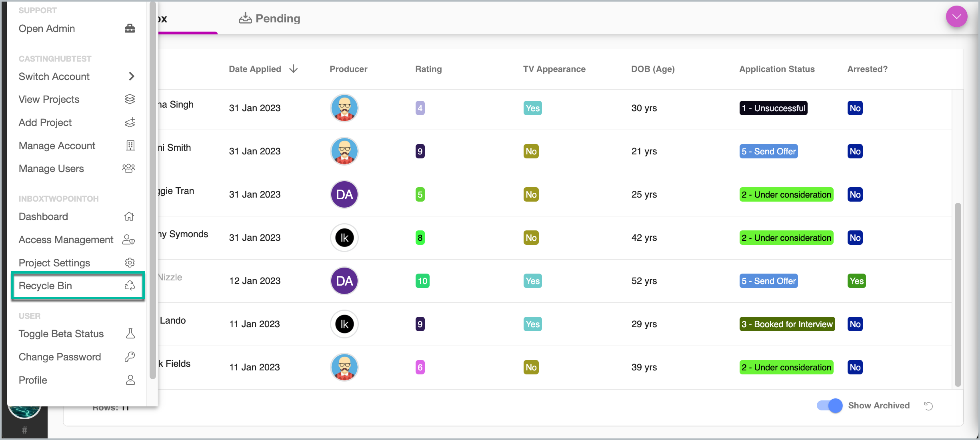Click the View Projects layers icon
Screen dimensions: 980x440
pos(130,99)
